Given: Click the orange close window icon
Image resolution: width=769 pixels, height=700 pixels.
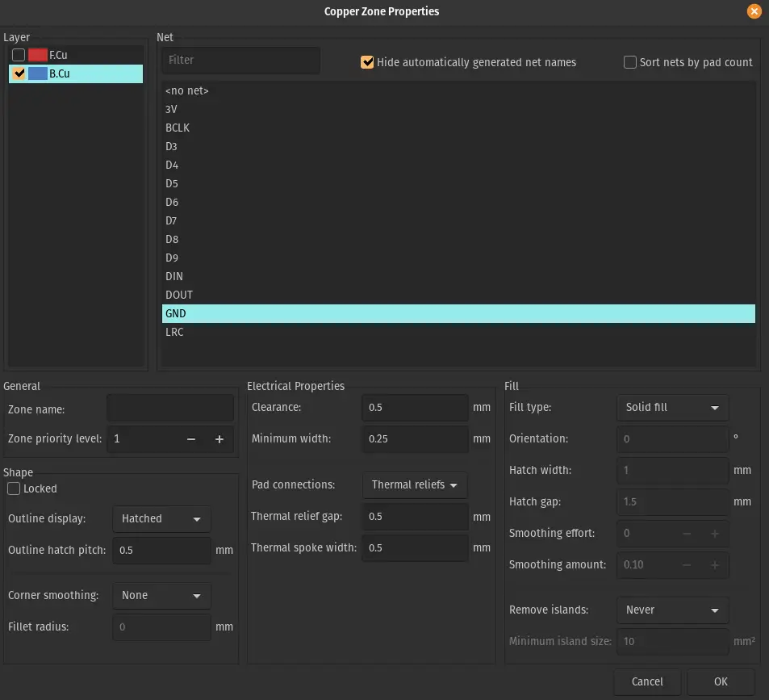Looking at the screenshot, I should pyautogui.click(x=754, y=11).
